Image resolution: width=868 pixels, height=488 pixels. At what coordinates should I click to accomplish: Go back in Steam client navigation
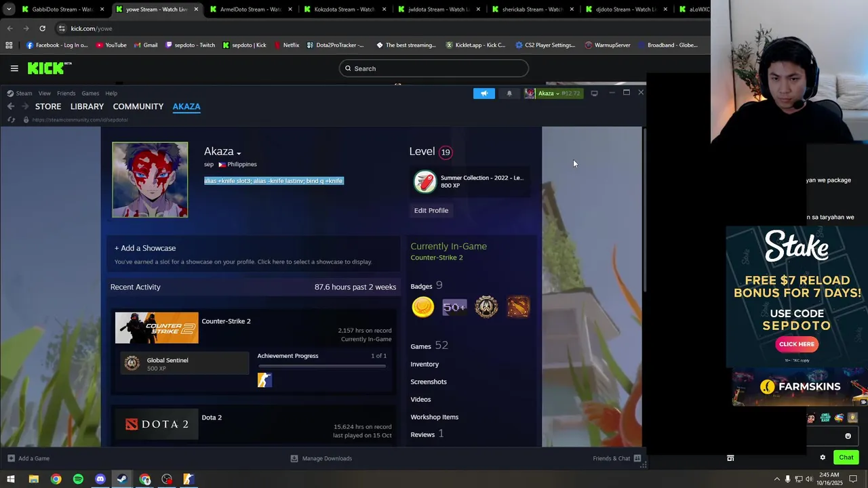pos(10,106)
